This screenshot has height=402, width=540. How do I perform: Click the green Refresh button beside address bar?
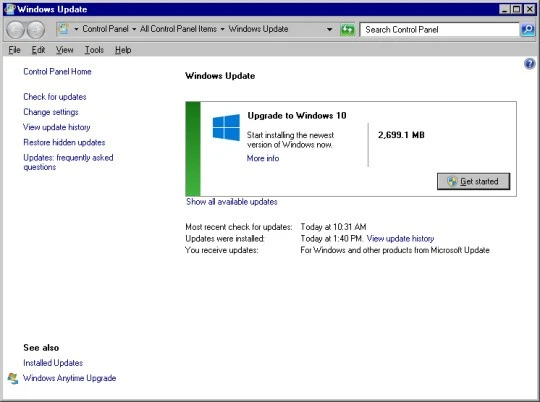click(347, 30)
